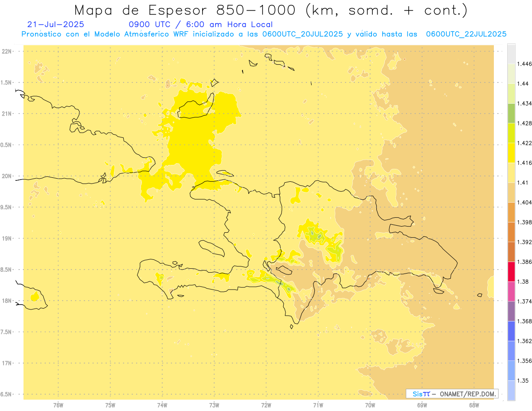Click the '1.356' color scale value
Image resolution: width=532 pixels, height=411 pixels.
[524, 360]
